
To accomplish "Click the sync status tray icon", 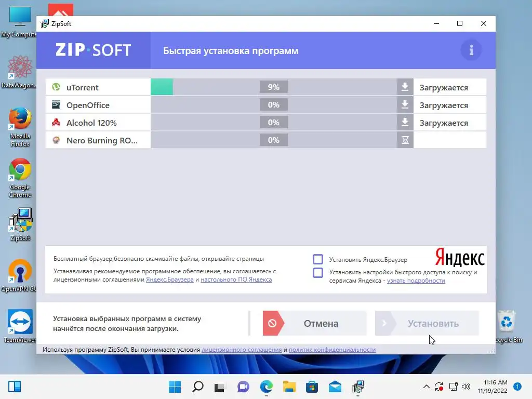I will pos(439,387).
